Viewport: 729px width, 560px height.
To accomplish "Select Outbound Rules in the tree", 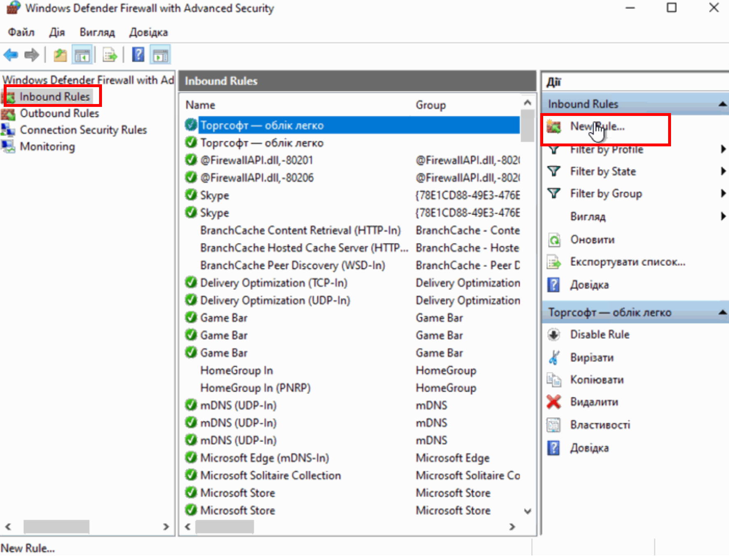I will coord(59,113).
